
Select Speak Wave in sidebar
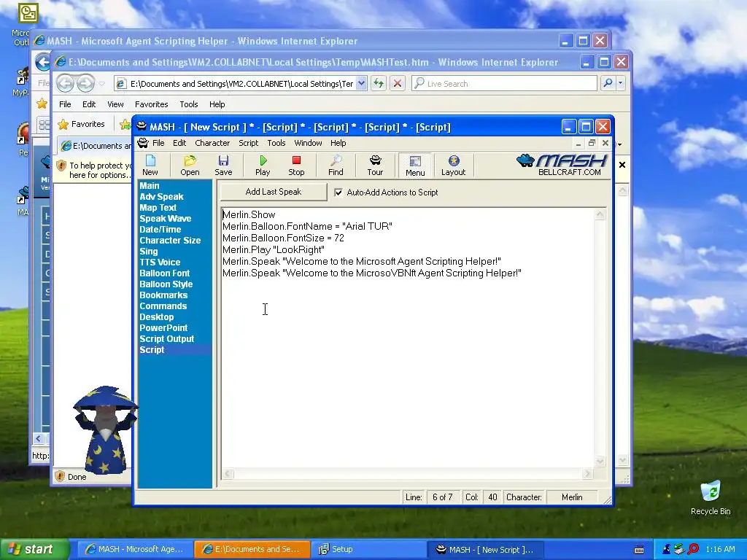[166, 219]
